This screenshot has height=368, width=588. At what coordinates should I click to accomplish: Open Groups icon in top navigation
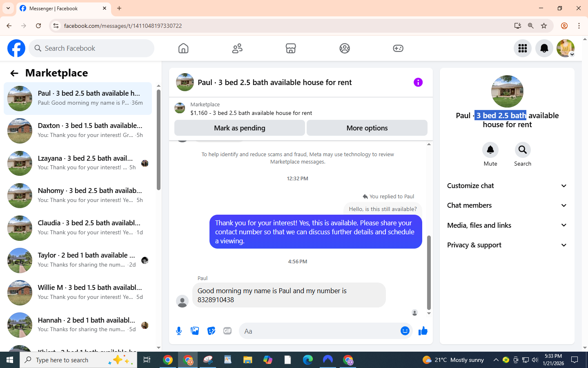(x=345, y=48)
